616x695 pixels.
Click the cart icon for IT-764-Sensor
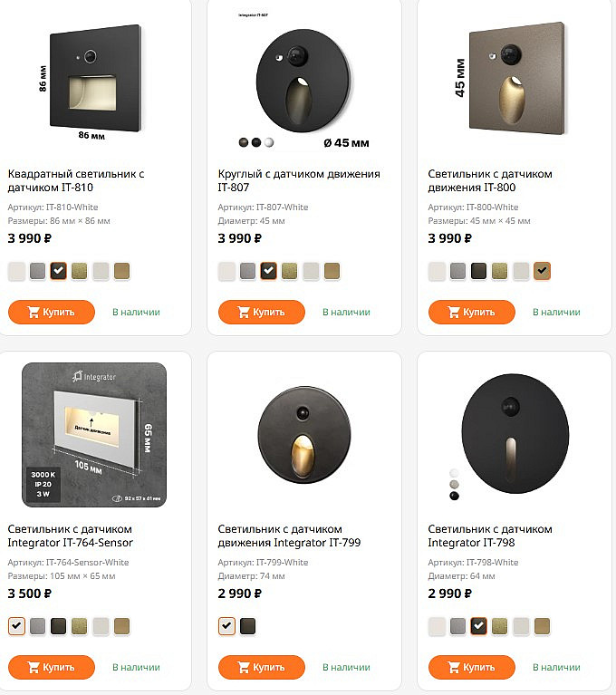[x=34, y=668]
